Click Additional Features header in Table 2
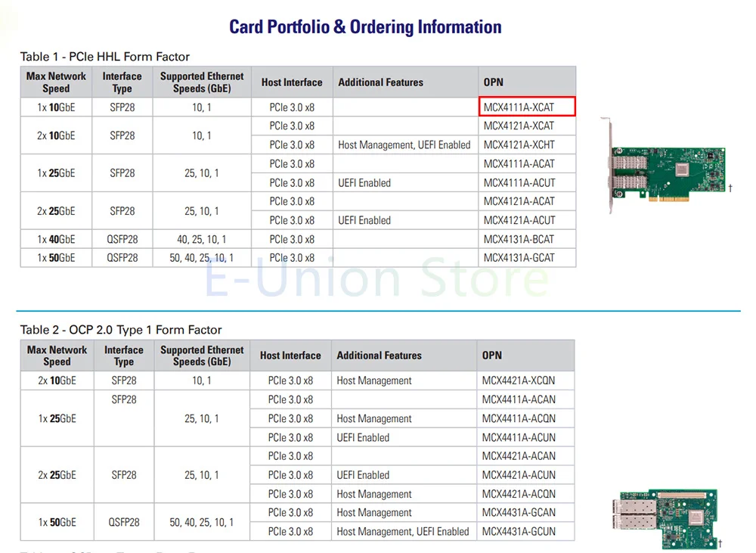The height and width of the screenshot is (553, 756). tap(379, 356)
